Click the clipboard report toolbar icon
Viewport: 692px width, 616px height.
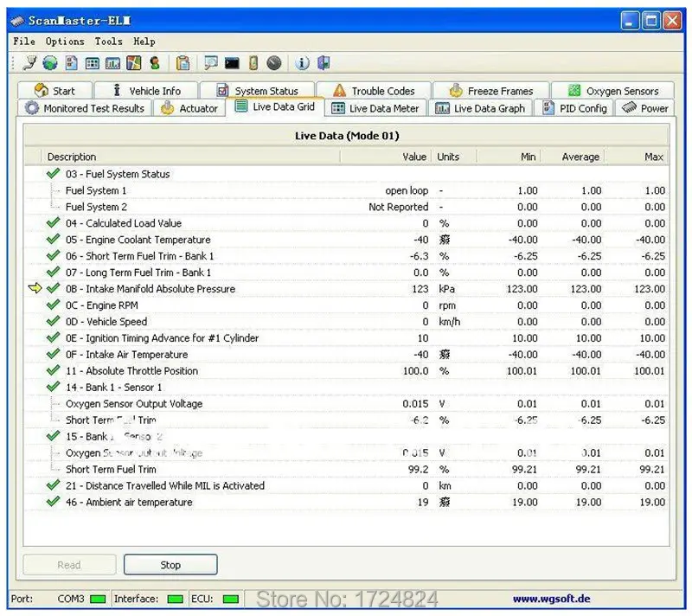[183, 63]
